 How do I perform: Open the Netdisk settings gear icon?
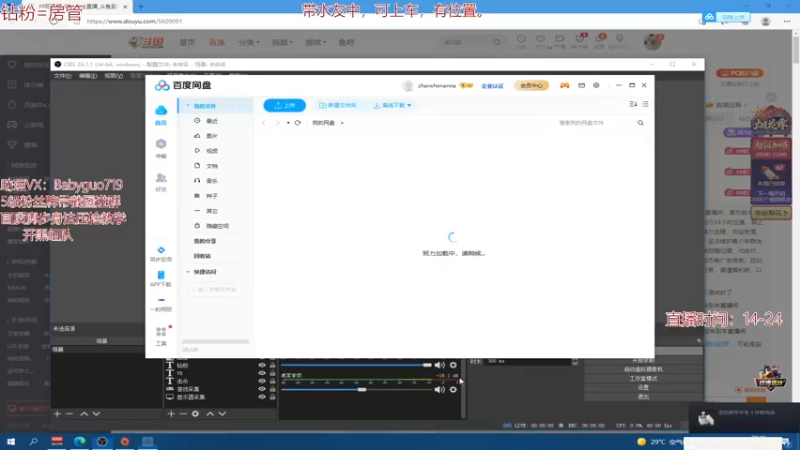click(x=596, y=85)
